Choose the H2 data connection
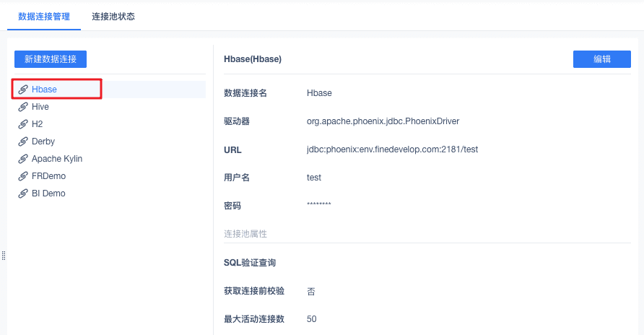The height and width of the screenshot is (335, 644). click(x=38, y=124)
